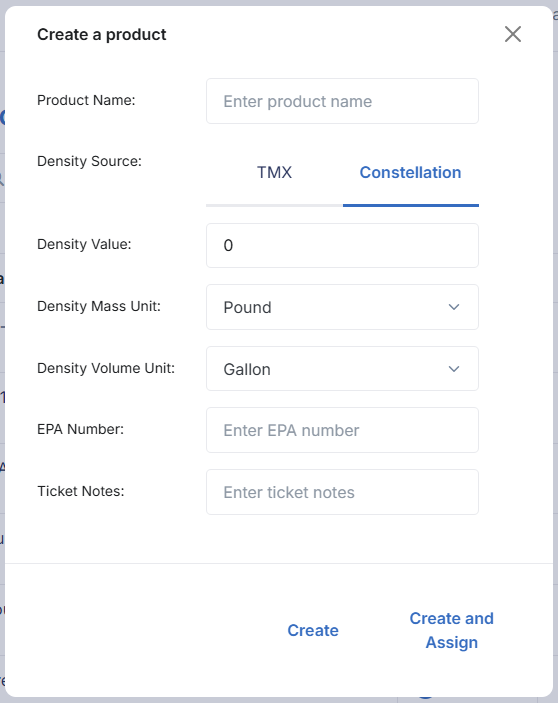Click the chevron arrow beside Gallon
The height and width of the screenshot is (703, 558).
point(454,369)
